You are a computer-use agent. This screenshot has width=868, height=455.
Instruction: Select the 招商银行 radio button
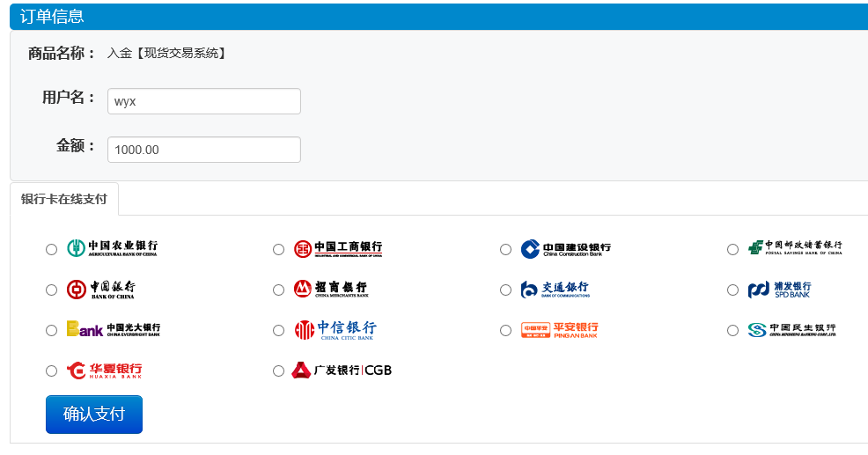tap(278, 290)
